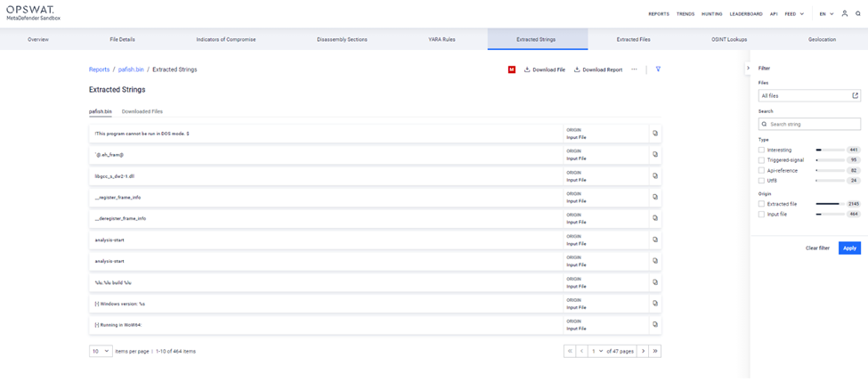Copy the __register_frame_info string
The width and height of the screenshot is (868, 382).
click(655, 197)
